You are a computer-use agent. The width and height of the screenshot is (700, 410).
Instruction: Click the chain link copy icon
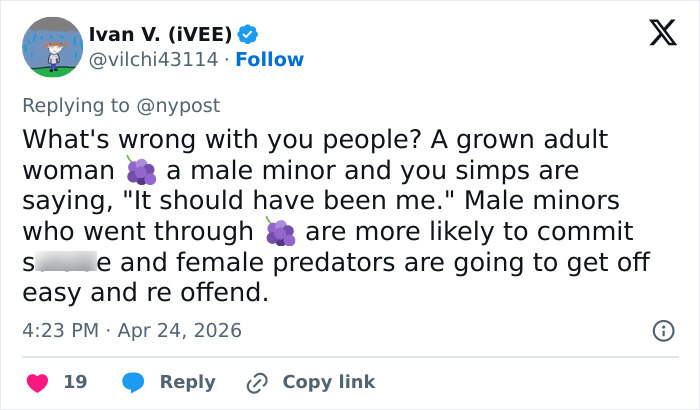[257, 382]
